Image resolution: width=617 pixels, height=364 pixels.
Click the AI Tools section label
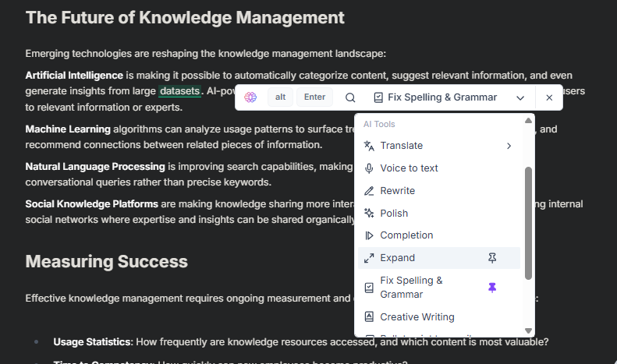click(x=379, y=124)
